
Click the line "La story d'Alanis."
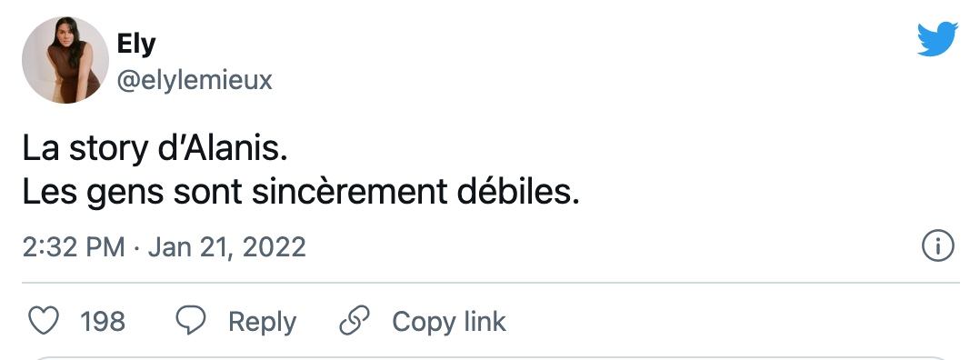click(x=155, y=149)
